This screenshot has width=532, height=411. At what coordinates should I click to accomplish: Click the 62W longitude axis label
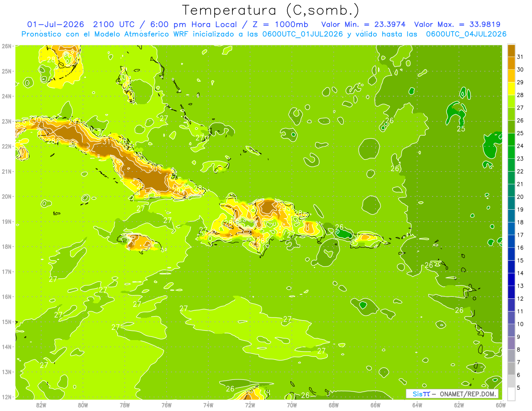459,405
